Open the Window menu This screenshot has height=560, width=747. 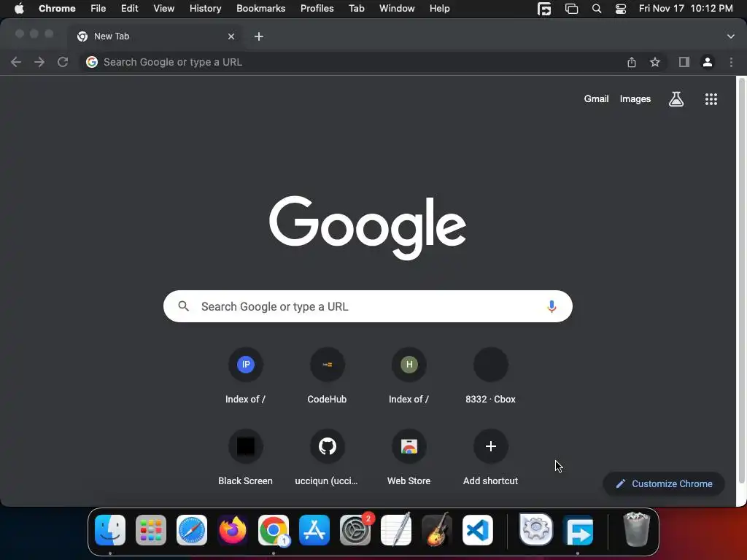(x=397, y=9)
